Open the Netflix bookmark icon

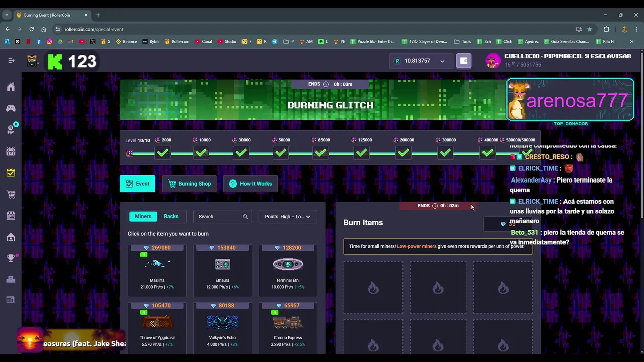(x=28, y=42)
